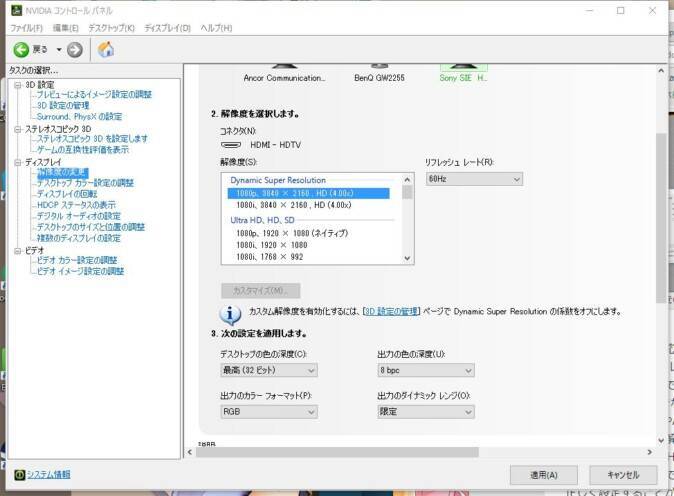Screen dimensions: 674x496
Task: Click the Forward arrow icon in toolbar
Action: pos(75,50)
